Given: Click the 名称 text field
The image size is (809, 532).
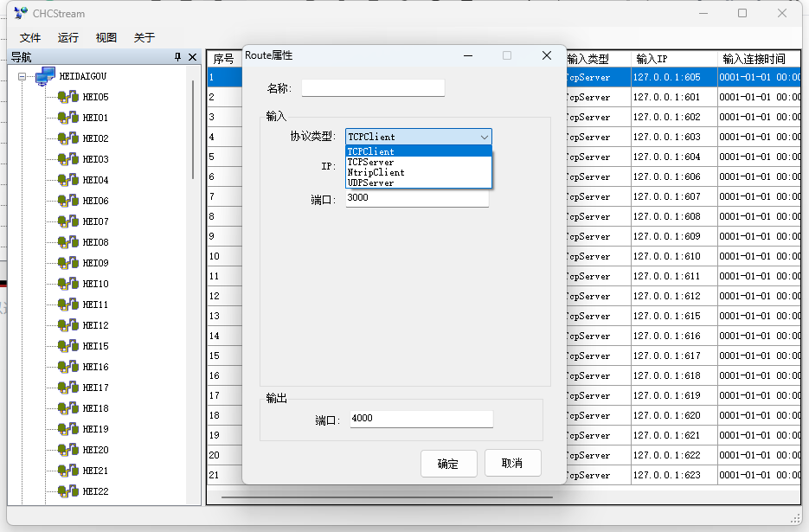Looking at the screenshot, I should pos(372,88).
